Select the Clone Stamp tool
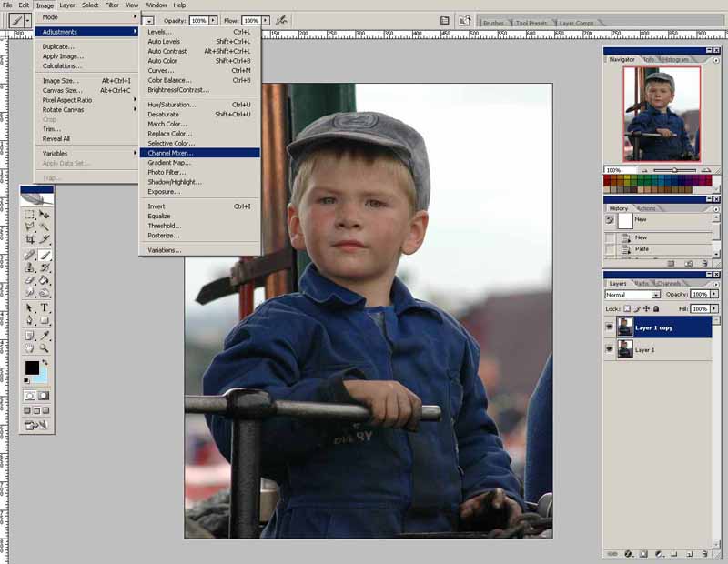The width and height of the screenshot is (728, 564). 30,267
